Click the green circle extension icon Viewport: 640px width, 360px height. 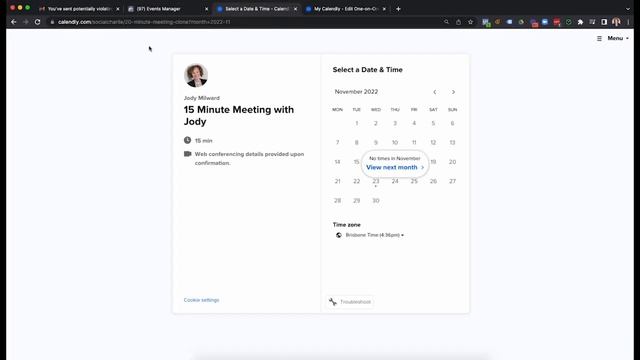(x=569, y=22)
